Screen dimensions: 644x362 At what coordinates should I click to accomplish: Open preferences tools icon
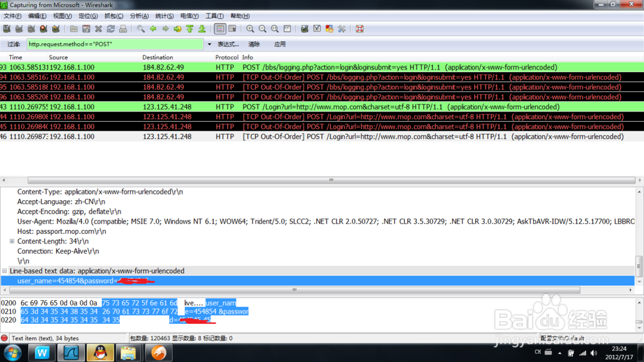pos(341,29)
